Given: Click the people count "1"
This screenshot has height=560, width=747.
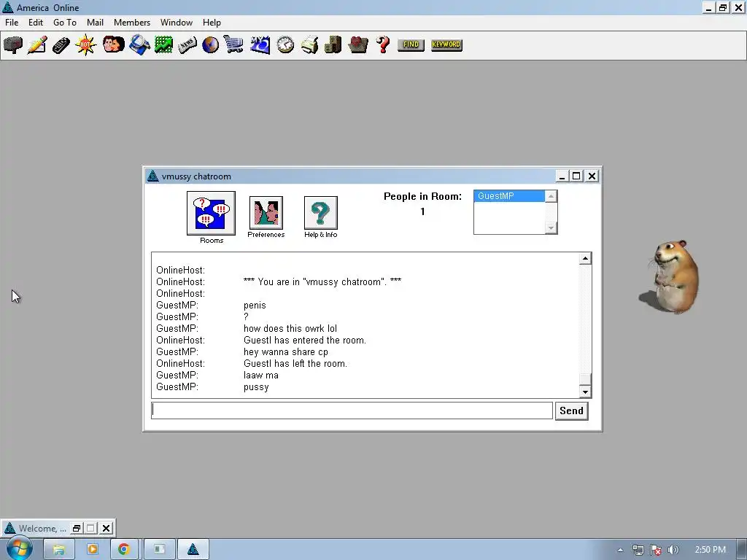Looking at the screenshot, I should click(x=422, y=211).
